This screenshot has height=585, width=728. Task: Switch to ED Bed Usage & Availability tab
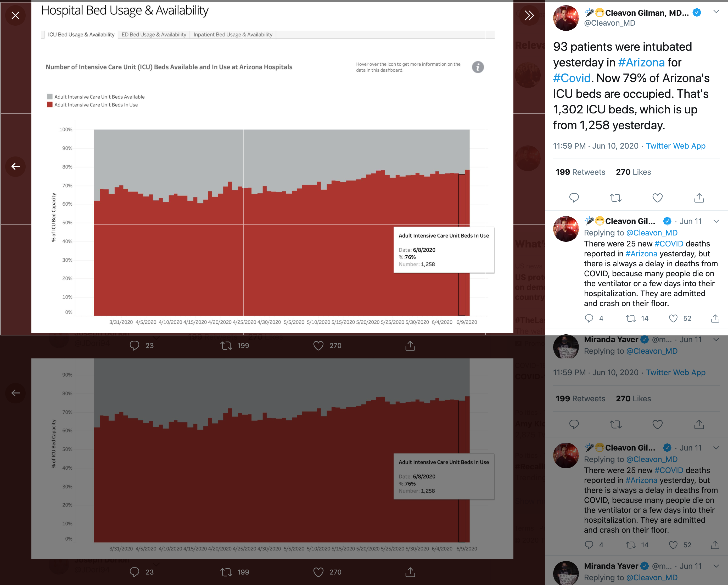tap(154, 35)
